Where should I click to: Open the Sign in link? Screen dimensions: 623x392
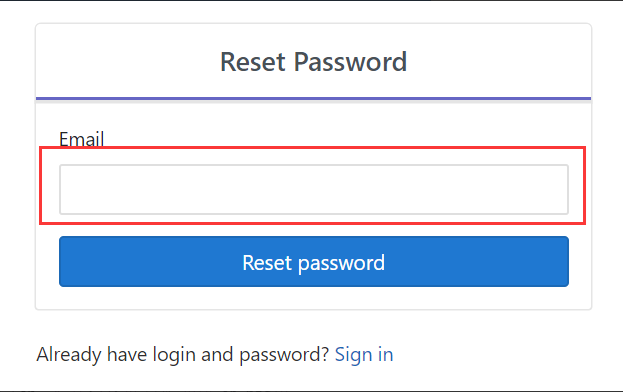pyautogui.click(x=364, y=354)
